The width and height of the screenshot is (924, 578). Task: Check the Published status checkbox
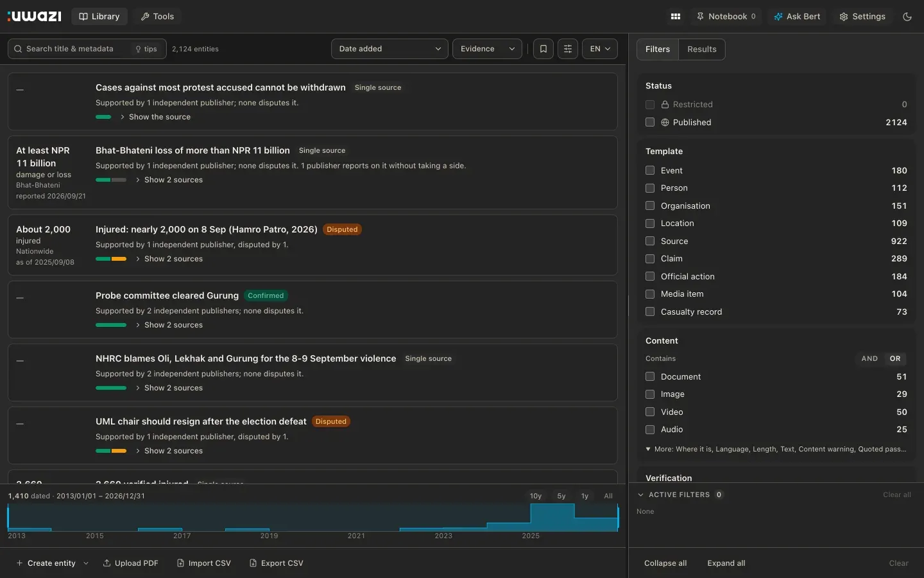650,122
